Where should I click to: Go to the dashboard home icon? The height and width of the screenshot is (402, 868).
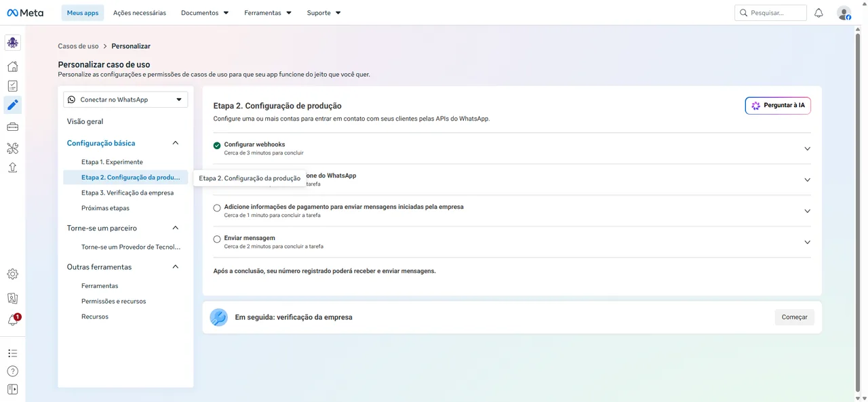(13, 66)
